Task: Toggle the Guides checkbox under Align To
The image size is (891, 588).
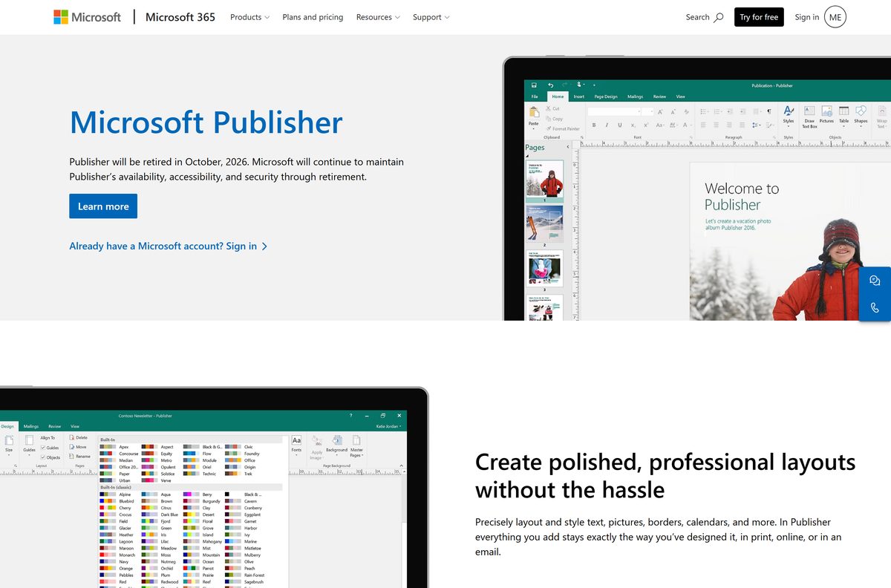Action: tap(50, 448)
